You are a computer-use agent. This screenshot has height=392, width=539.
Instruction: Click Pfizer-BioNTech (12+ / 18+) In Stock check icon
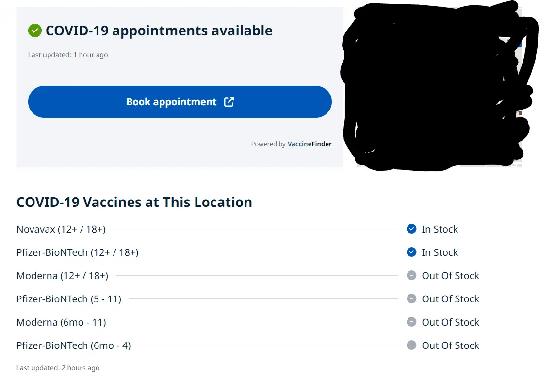pos(411,252)
